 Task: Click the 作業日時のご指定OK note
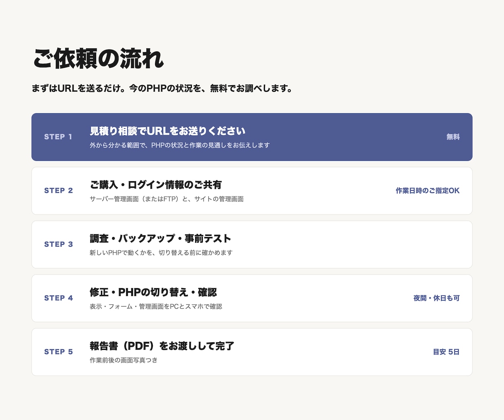pyautogui.click(x=428, y=191)
